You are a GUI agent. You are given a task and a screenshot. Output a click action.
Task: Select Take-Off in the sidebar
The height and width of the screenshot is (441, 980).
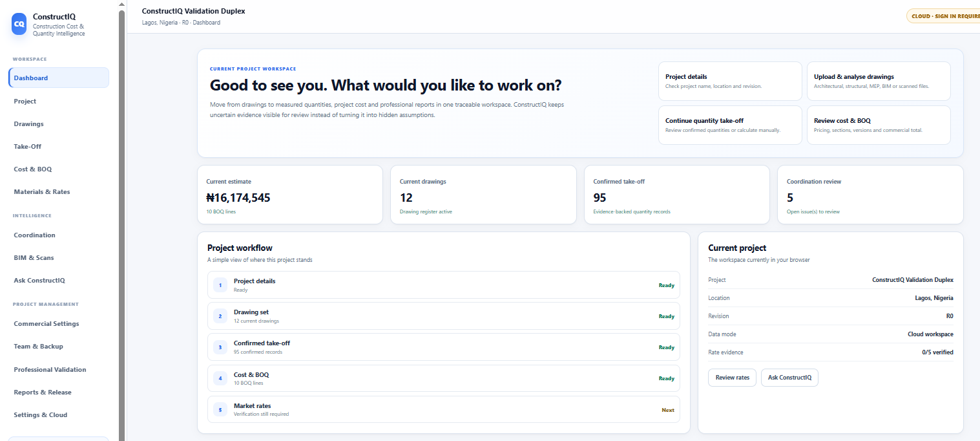(x=59, y=146)
